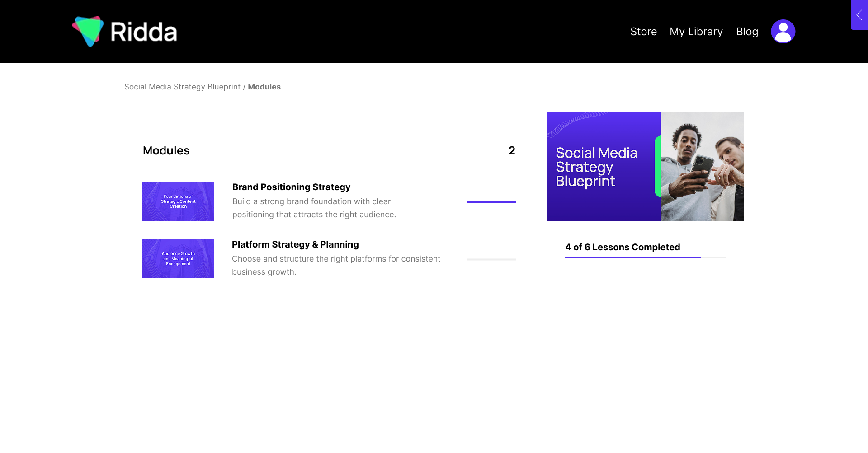Open Audience Growth and Meaningful Engagement thumbnail

tap(178, 258)
